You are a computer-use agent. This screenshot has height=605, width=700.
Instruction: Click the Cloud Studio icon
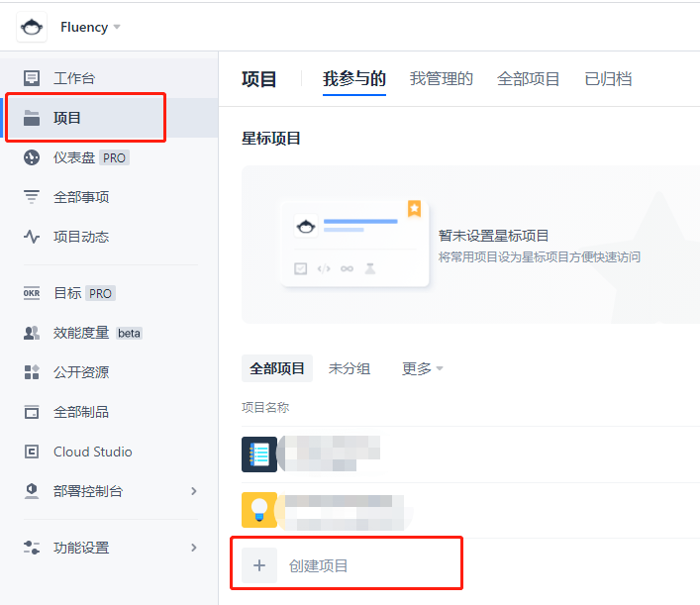tap(32, 452)
